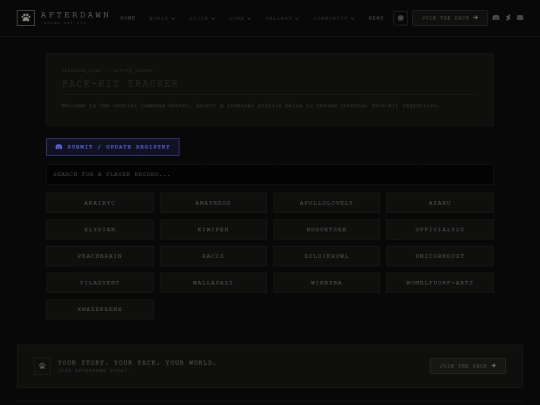Open the News nav item

(x=376, y=18)
